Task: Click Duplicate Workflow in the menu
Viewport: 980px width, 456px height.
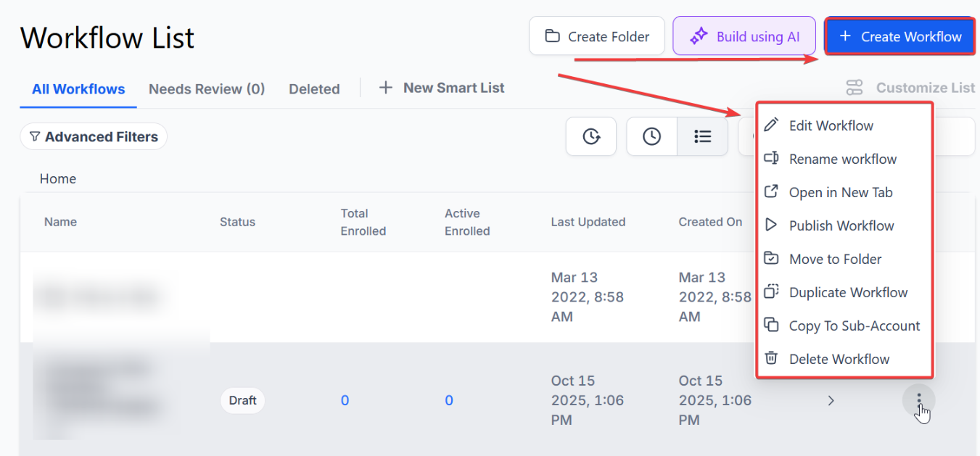Action: point(848,292)
